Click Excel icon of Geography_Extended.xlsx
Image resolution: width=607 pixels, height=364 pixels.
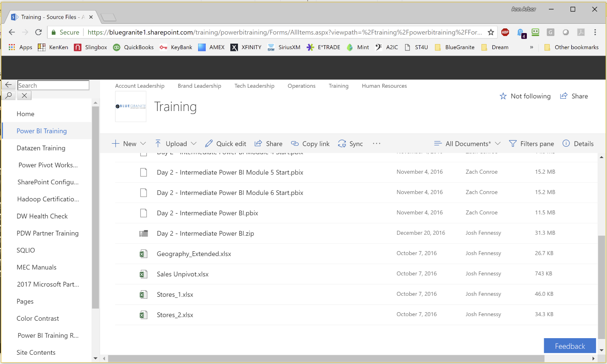[144, 254]
